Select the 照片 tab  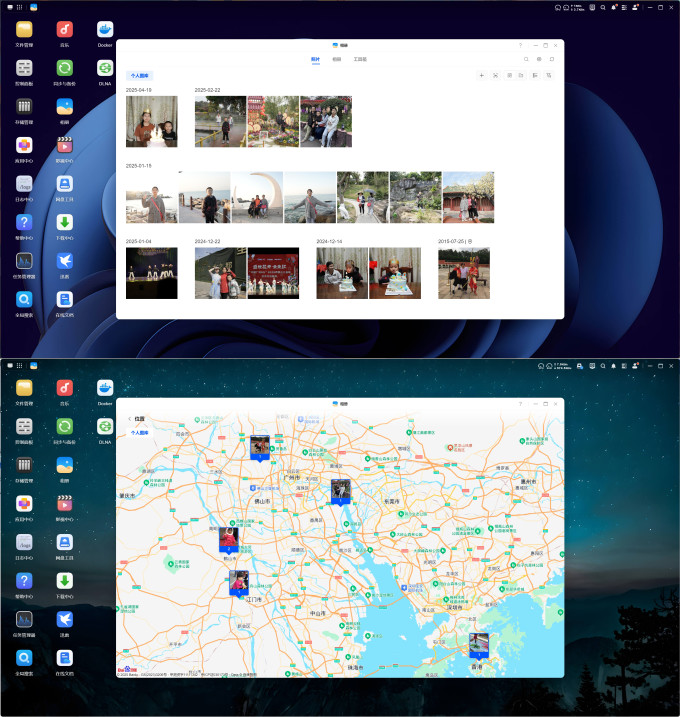point(316,59)
